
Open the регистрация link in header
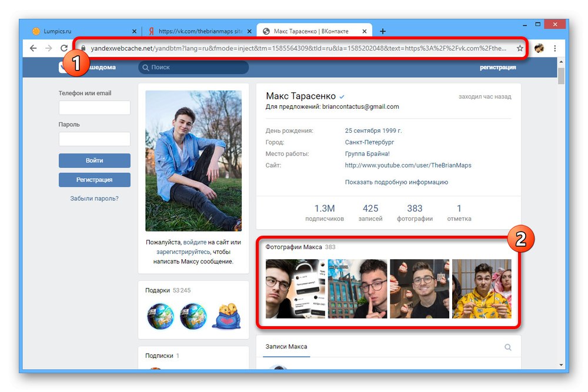click(x=497, y=68)
